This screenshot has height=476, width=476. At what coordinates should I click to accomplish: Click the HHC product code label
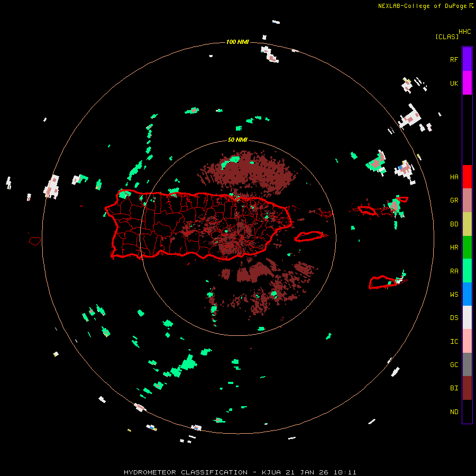click(464, 32)
